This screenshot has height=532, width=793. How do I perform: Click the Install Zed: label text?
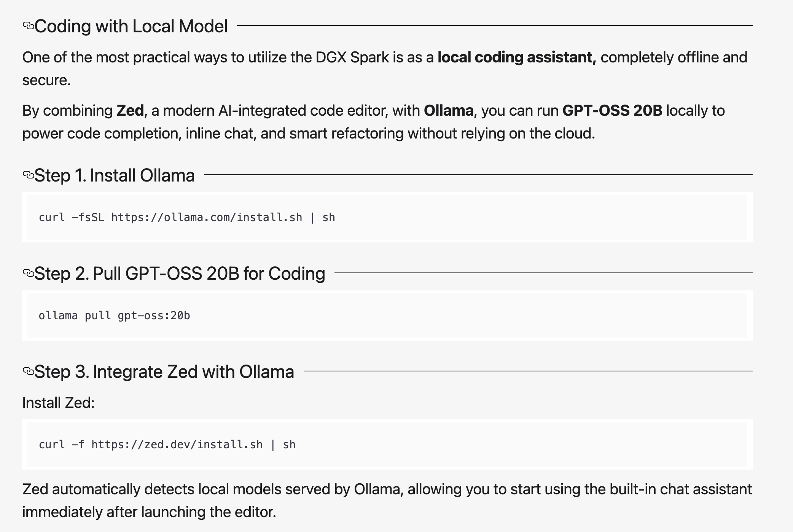point(58,403)
